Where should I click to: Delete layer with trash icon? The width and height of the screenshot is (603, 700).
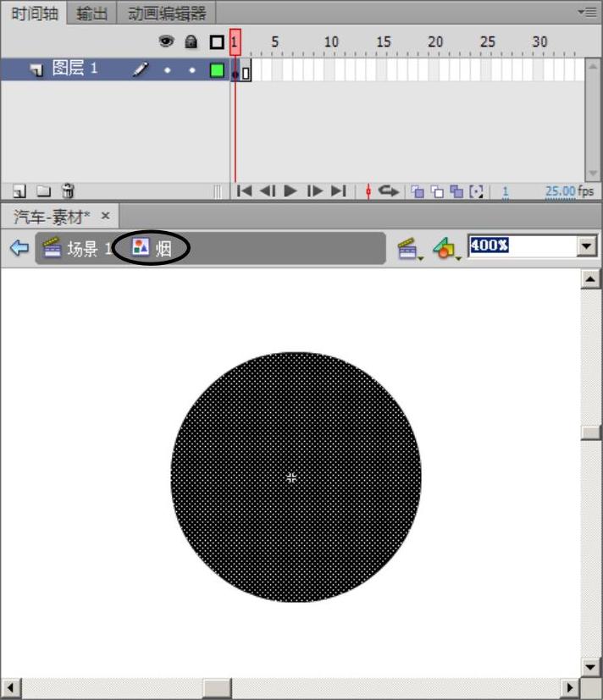click(x=68, y=190)
